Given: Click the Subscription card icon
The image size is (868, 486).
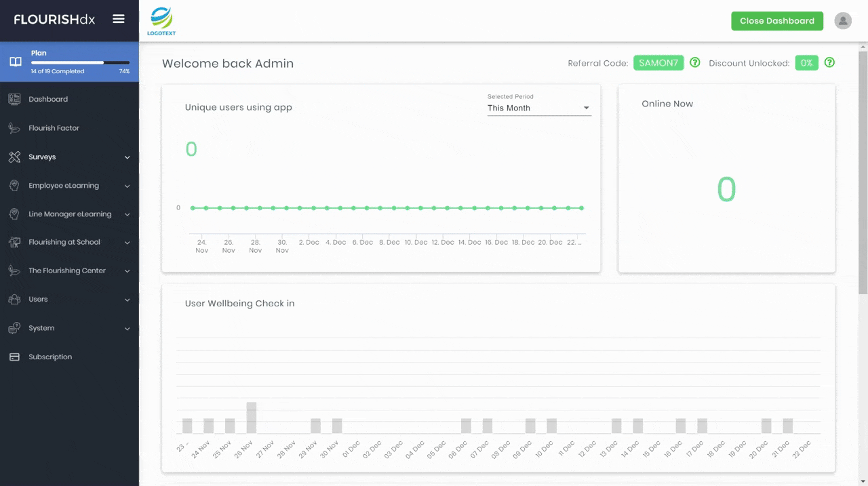Looking at the screenshot, I should [x=14, y=357].
